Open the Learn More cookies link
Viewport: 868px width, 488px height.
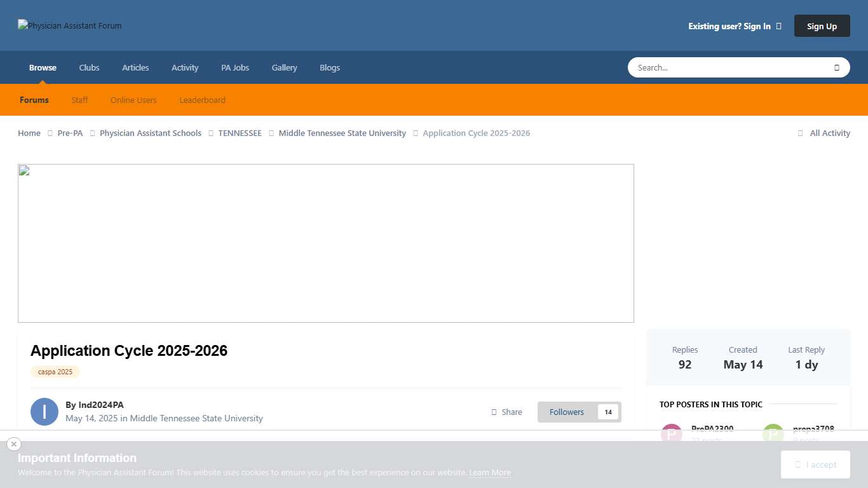pos(490,472)
